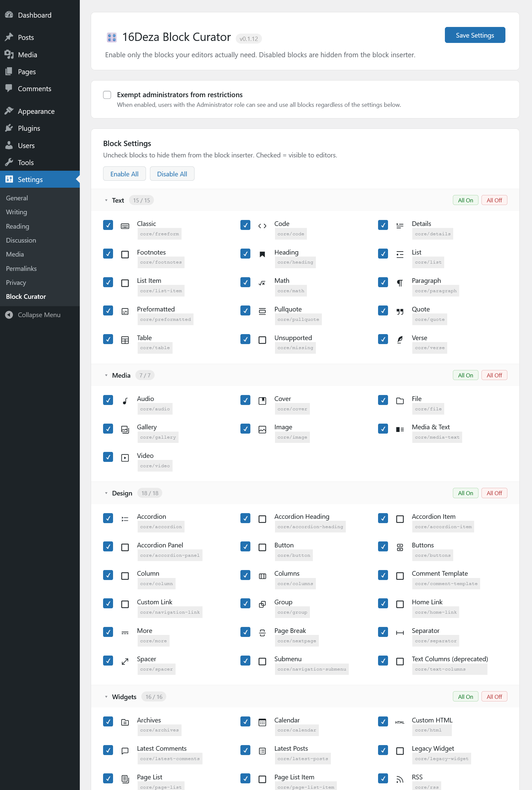Uncheck the Details block checkbox

pos(383,225)
